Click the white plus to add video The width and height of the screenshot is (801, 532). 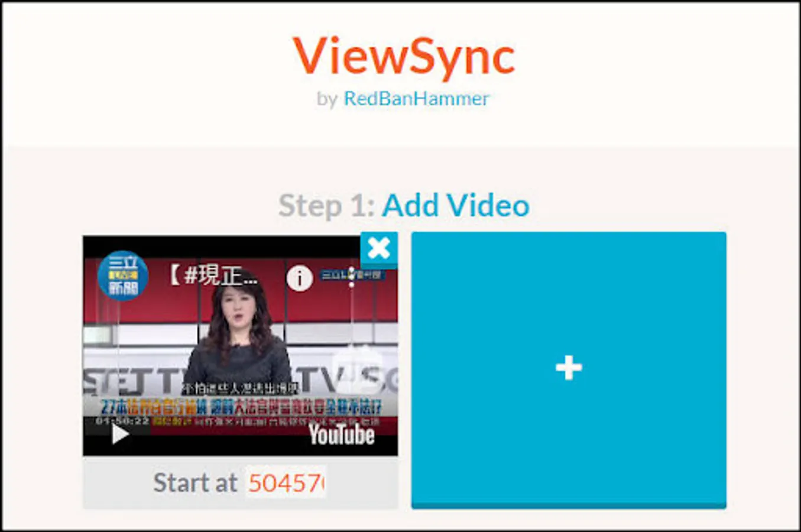(568, 367)
